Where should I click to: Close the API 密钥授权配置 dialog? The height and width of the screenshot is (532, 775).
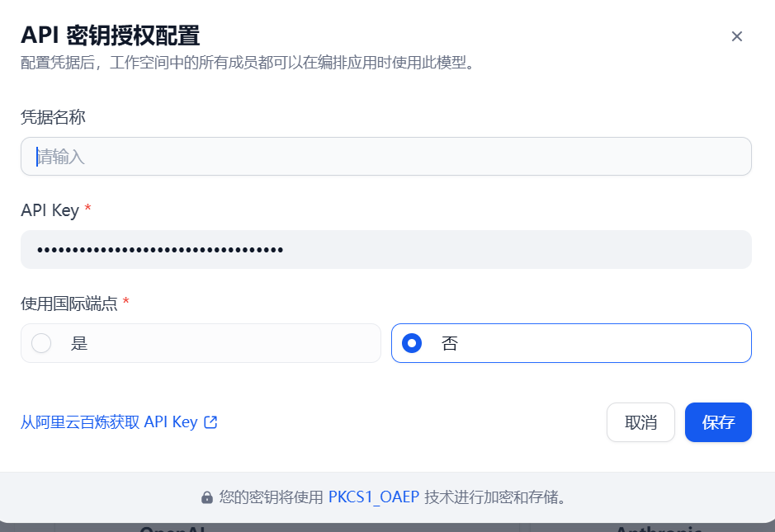pos(736,36)
